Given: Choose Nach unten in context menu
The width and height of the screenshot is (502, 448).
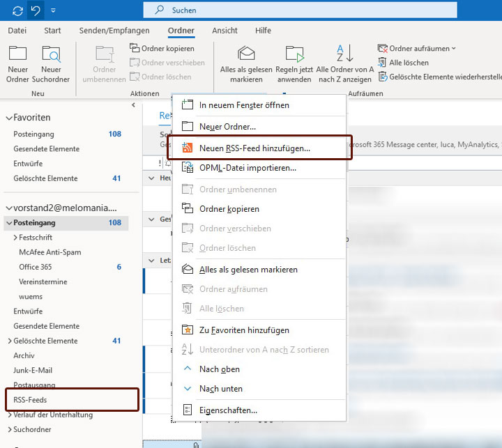Looking at the screenshot, I should pos(259,389).
